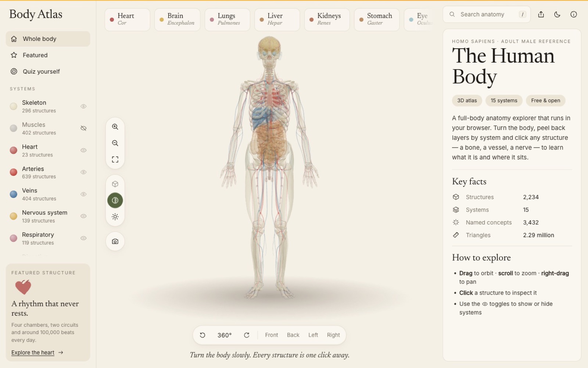Open the Featured section
The width and height of the screenshot is (588, 368).
click(x=48, y=55)
